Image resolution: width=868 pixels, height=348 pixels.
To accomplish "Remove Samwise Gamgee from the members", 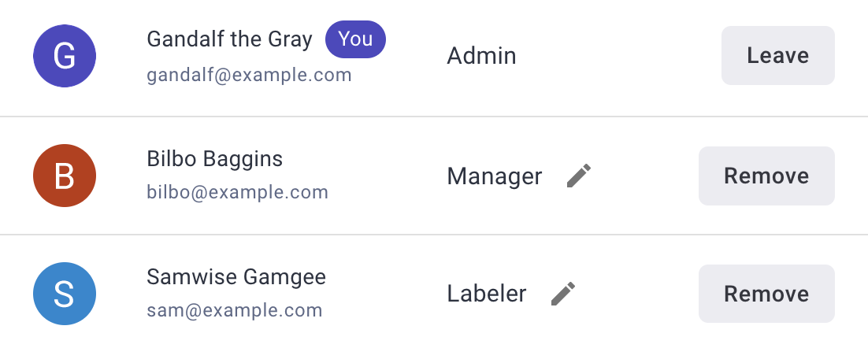I will pos(766,294).
